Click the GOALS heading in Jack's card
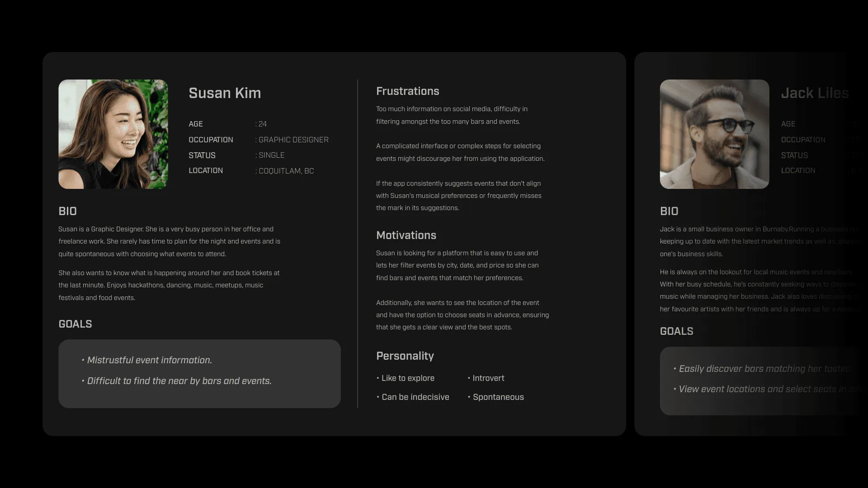The height and width of the screenshot is (488, 868). [676, 331]
